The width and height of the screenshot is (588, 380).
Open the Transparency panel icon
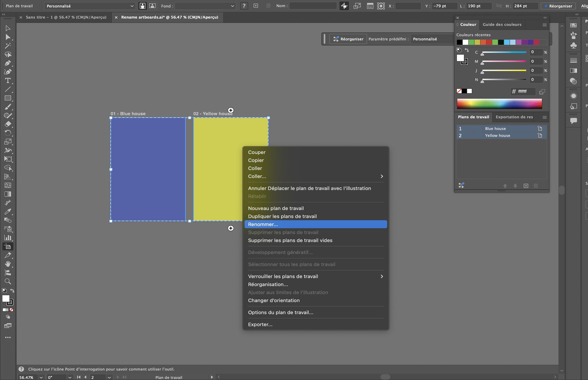[574, 81]
